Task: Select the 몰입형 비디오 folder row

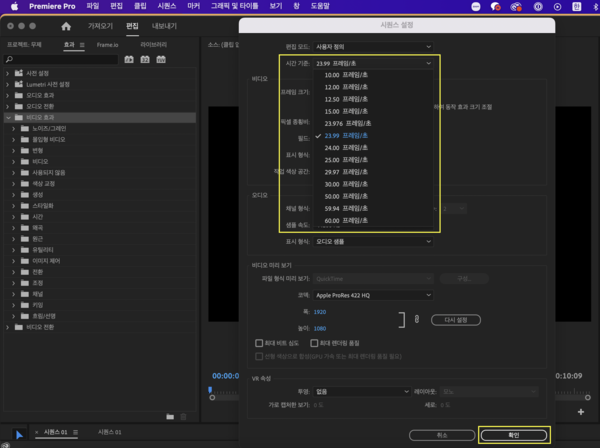Action: coord(100,140)
